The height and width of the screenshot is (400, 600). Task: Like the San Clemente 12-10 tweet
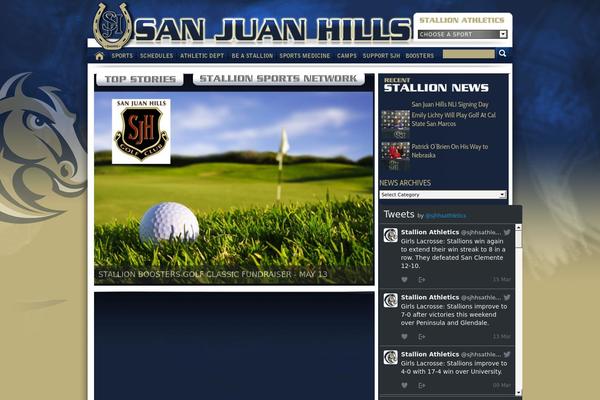point(404,280)
